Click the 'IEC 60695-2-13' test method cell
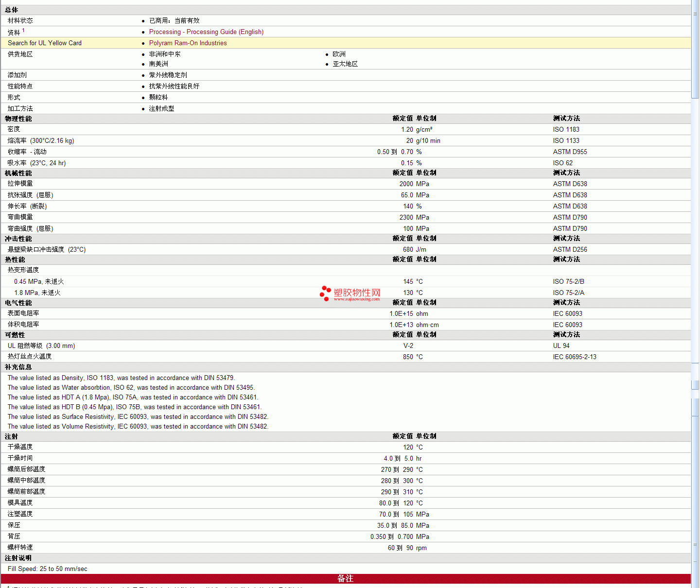Viewport: 700px width, 588px height. (575, 357)
